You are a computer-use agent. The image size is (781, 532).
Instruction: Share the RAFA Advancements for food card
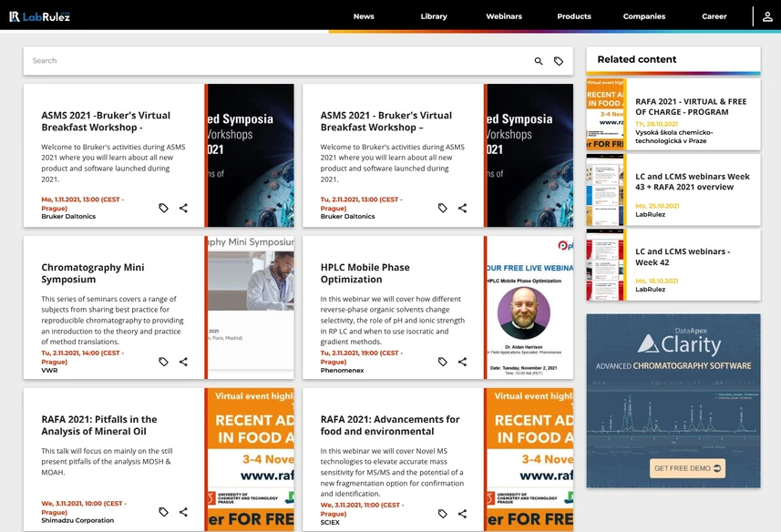click(462, 514)
